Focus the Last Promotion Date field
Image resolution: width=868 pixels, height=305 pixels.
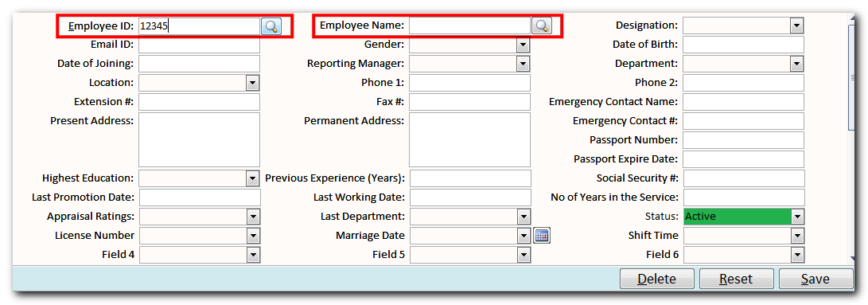[x=199, y=197]
